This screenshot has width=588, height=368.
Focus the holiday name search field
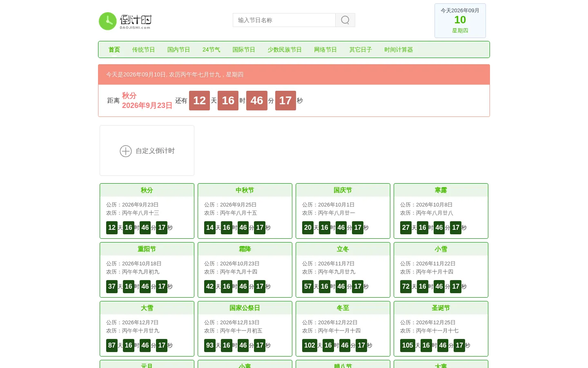pyautogui.click(x=284, y=20)
